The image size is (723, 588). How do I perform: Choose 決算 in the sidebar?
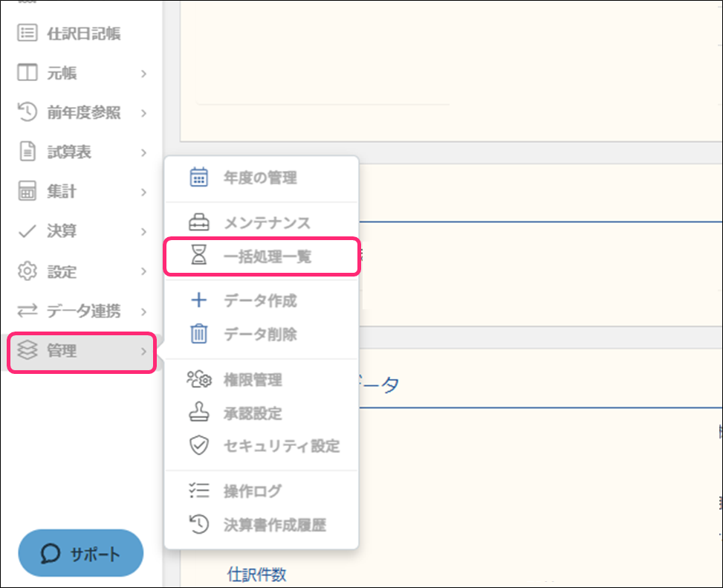(62, 232)
